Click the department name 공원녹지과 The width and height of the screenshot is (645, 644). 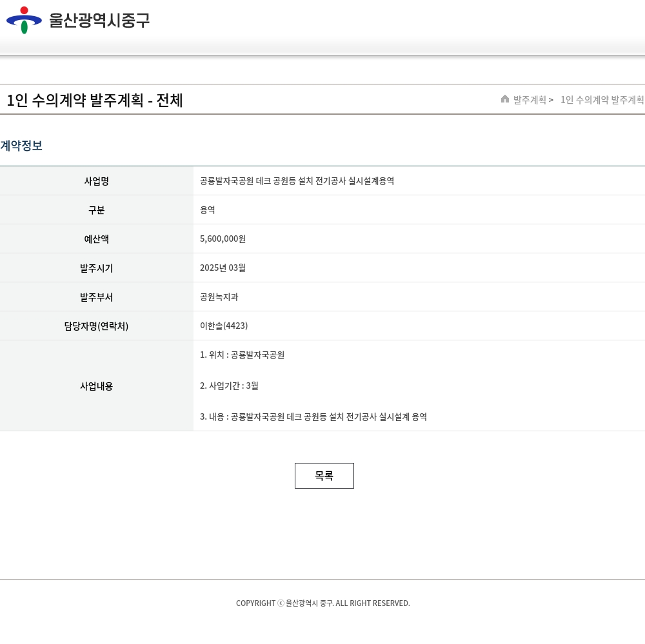pyautogui.click(x=219, y=297)
